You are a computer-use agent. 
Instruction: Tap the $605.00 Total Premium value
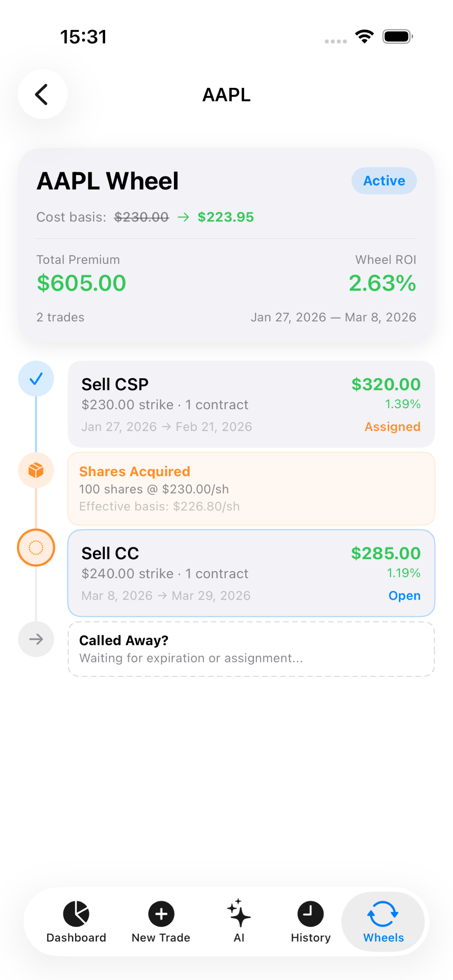[x=81, y=283]
